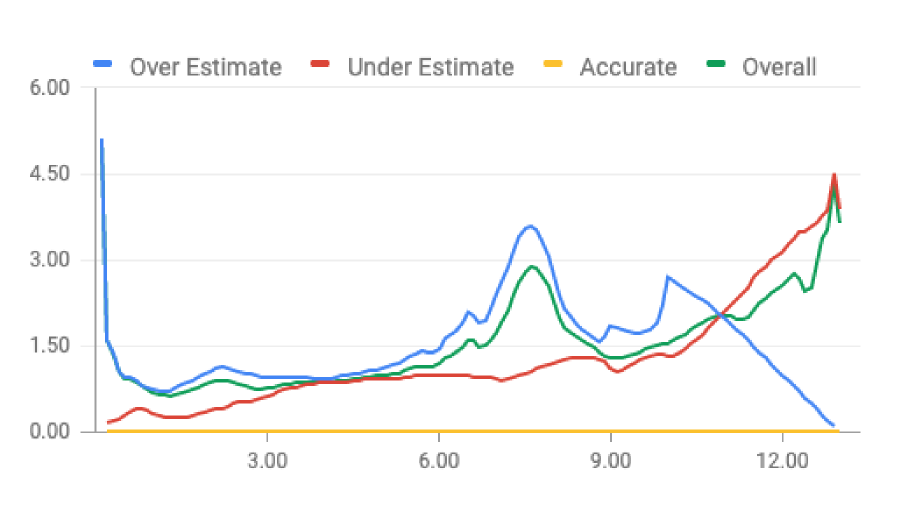
Task: Click the 1.50 y-axis label
Action: click(x=46, y=346)
